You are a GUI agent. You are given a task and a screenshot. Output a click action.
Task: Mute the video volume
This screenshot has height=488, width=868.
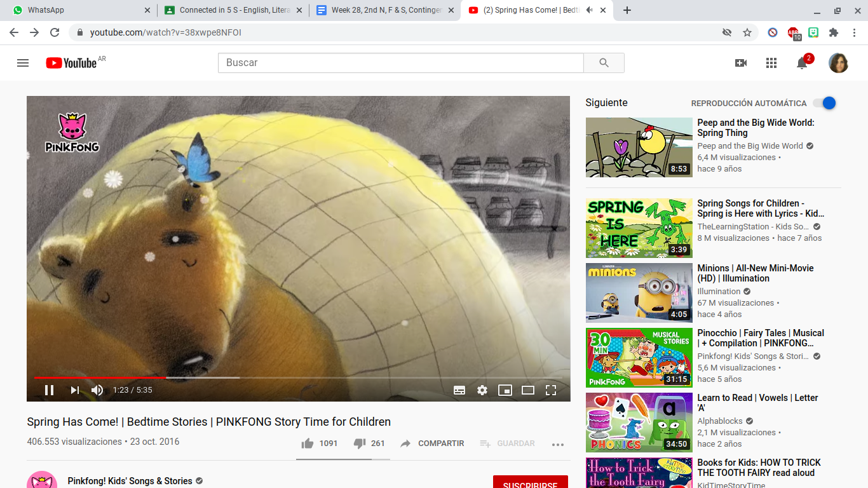tap(97, 390)
